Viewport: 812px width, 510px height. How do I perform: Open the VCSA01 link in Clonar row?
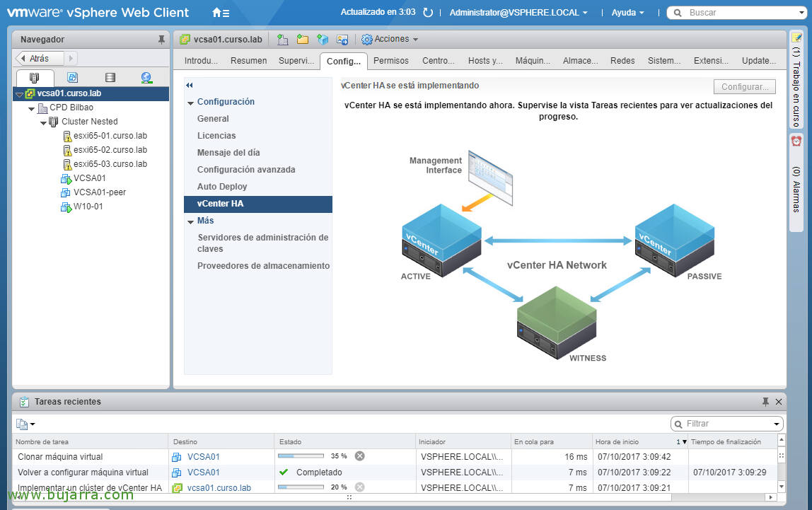(204, 457)
